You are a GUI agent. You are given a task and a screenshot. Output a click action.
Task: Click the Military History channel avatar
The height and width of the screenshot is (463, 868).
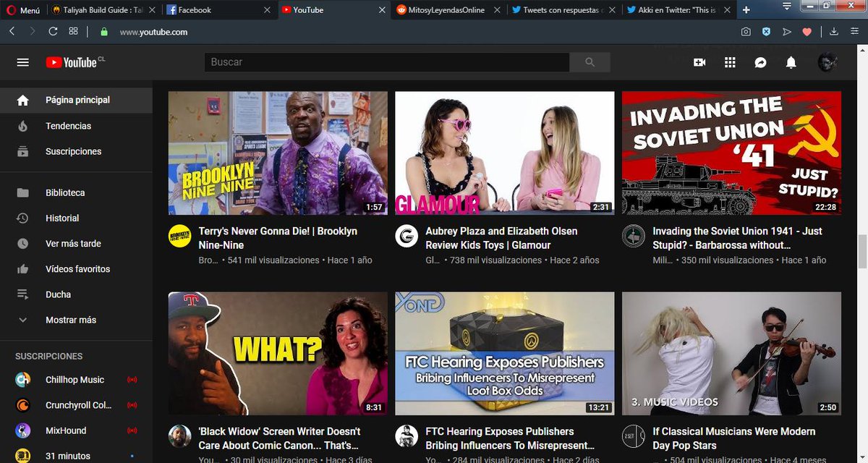click(634, 236)
